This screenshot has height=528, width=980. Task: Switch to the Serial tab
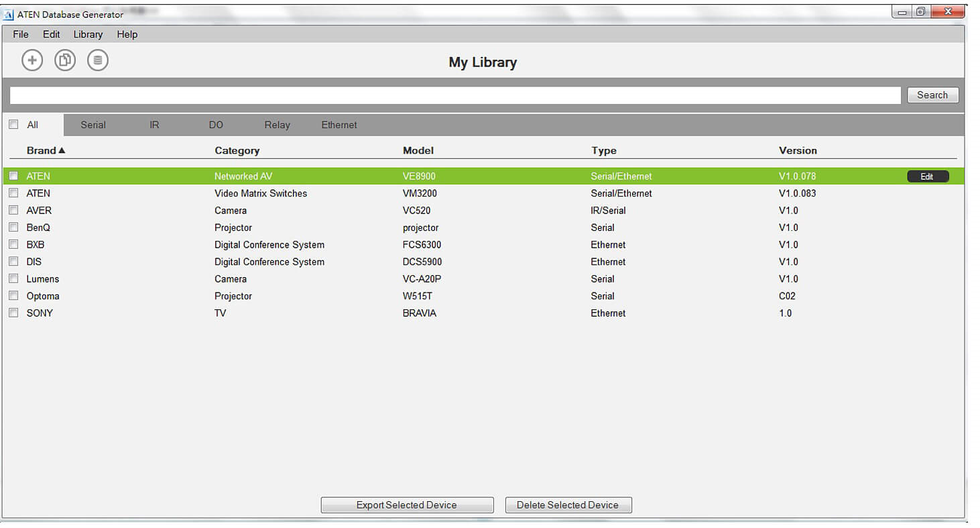point(93,125)
